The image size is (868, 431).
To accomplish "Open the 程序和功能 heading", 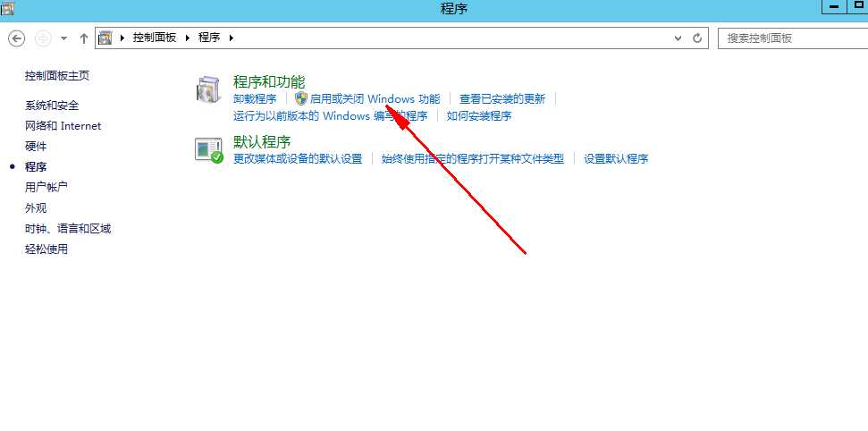I will [x=269, y=82].
